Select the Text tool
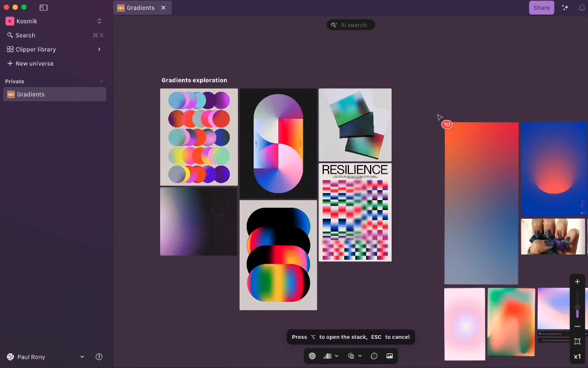This screenshot has height=368, width=588. pyautogui.click(x=328, y=356)
